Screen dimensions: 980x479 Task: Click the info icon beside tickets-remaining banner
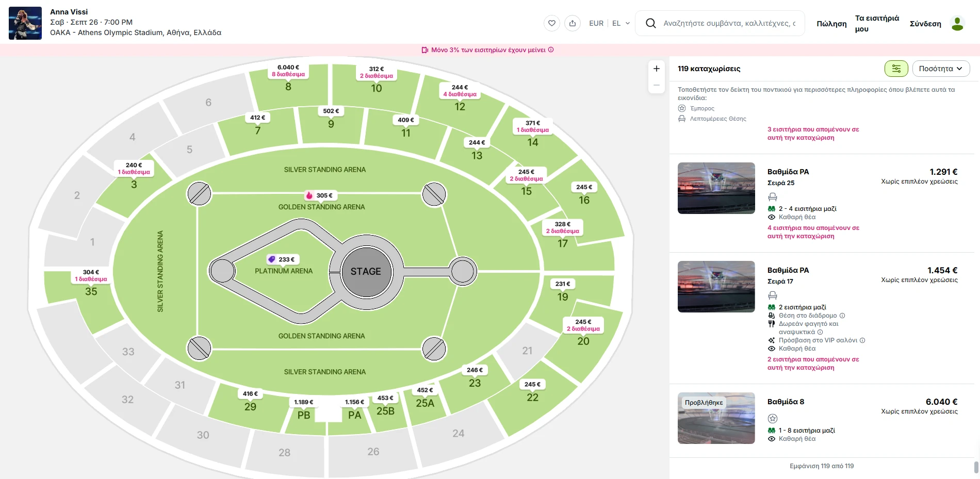pos(551,50)
